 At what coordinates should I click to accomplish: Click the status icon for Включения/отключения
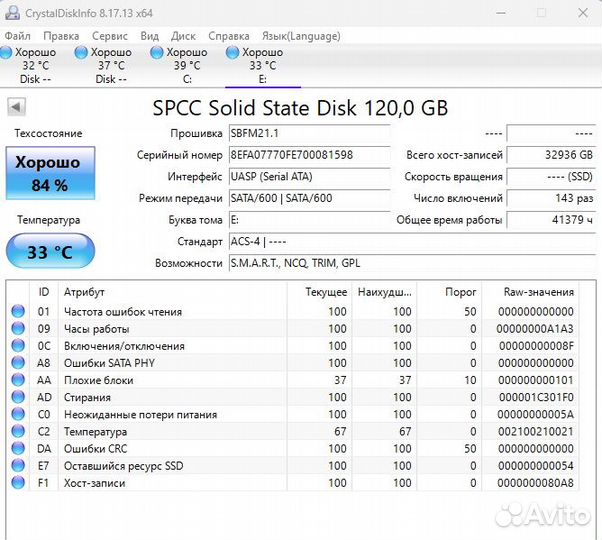click(x=18, y=345)
